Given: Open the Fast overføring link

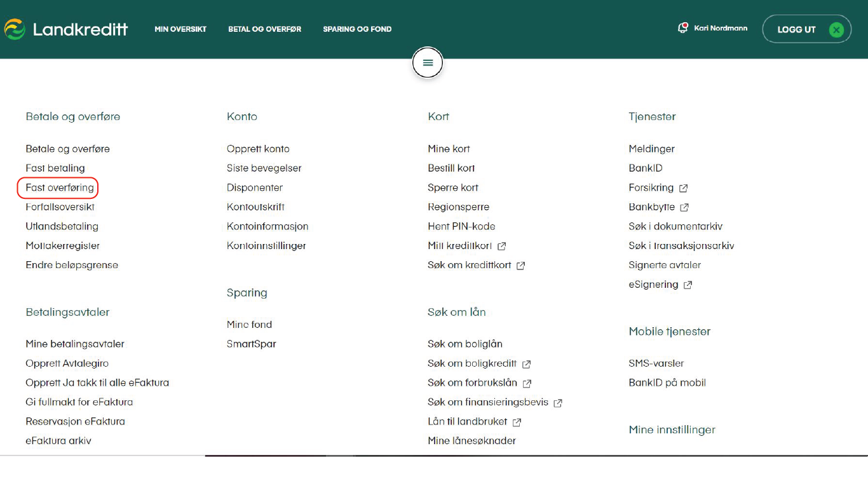Looking at the screenshot, I should pyautogui.click(x=60, y=187).
